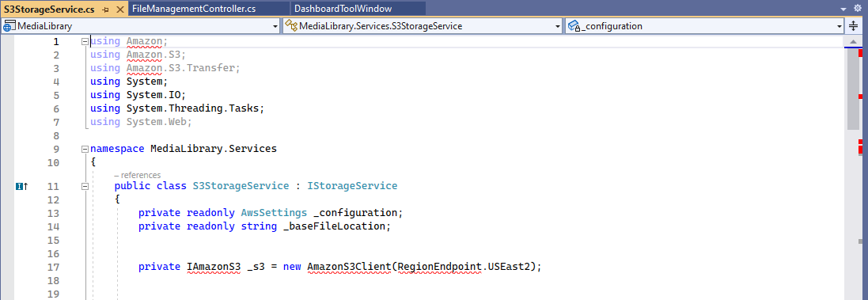Open the _configuration member dropdown
Viewport: 868px width, 300px height.
click(705, 26)
